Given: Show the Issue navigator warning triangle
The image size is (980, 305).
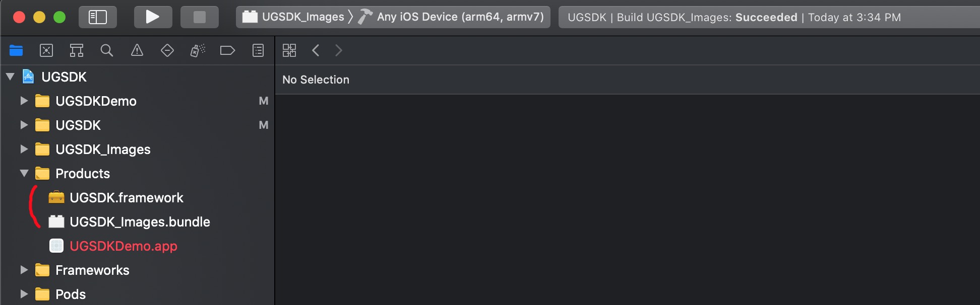Looking at the screenshot, I should point(137,50).
